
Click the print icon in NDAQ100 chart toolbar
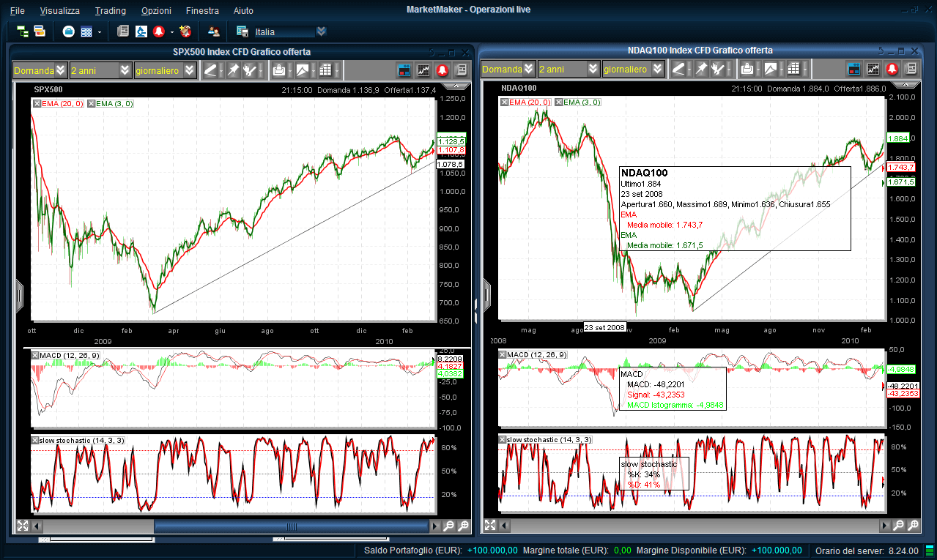coord(747,70)
